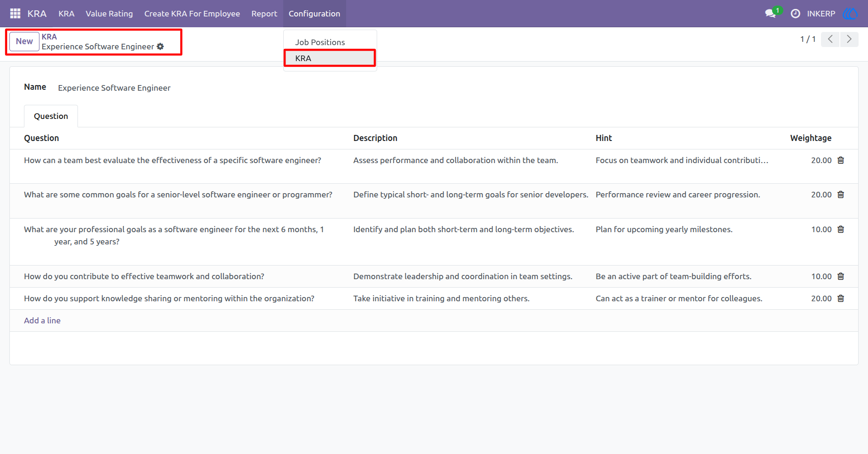Delete the knowledge sharing question row
Image resolution: width=868 pixels, height=454 pixels.
click(841, 298)
